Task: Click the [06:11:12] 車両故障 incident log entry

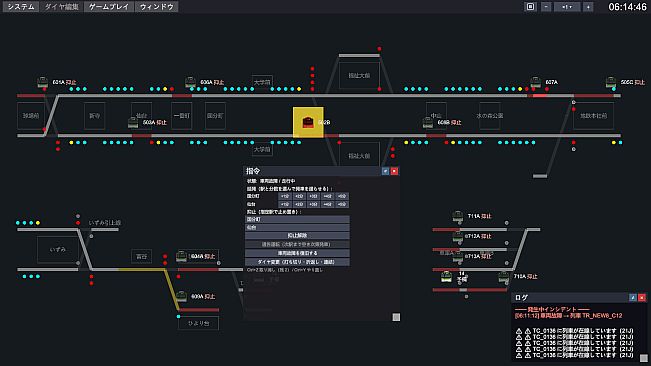Action: pos(568,315)
